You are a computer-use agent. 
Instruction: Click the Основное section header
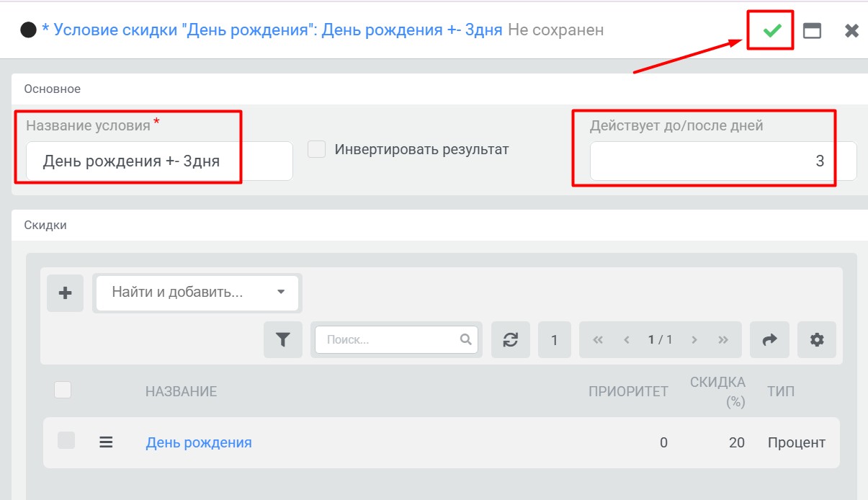[x=53, y=89]
